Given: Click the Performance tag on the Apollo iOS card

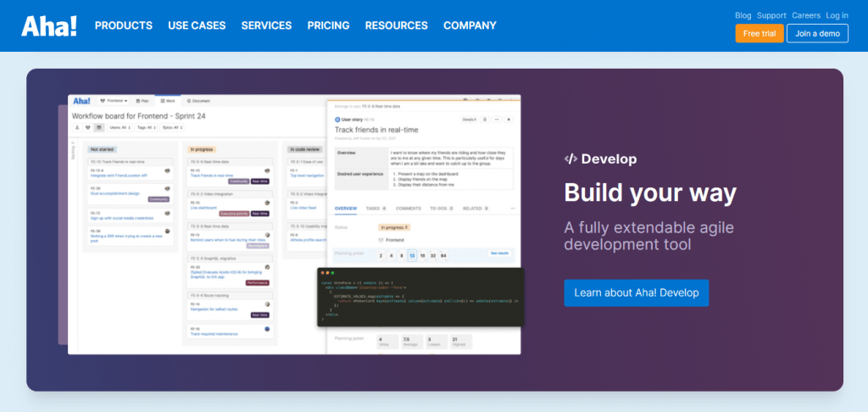Looking at the screenshot, I should coord(258,283).
